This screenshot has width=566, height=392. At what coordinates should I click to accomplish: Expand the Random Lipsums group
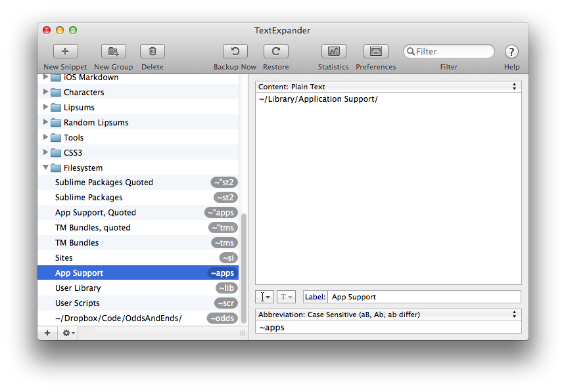pos(45,122)
